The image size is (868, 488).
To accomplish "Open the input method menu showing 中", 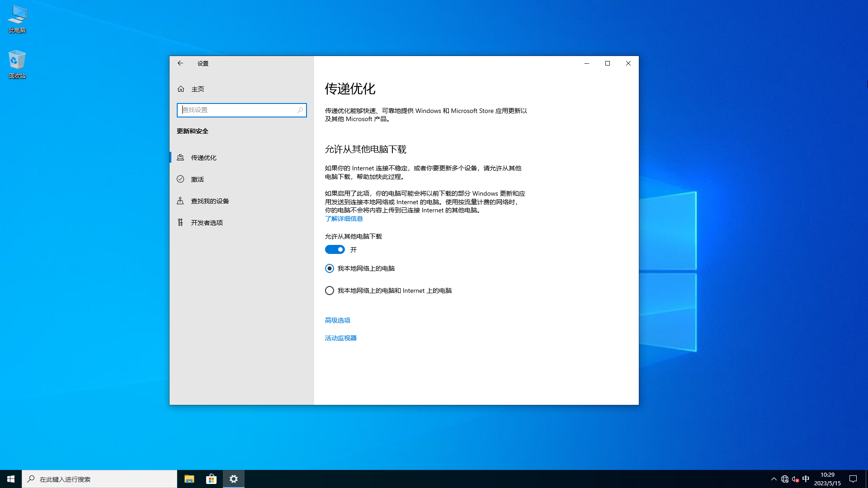I will tap(807, 479).
